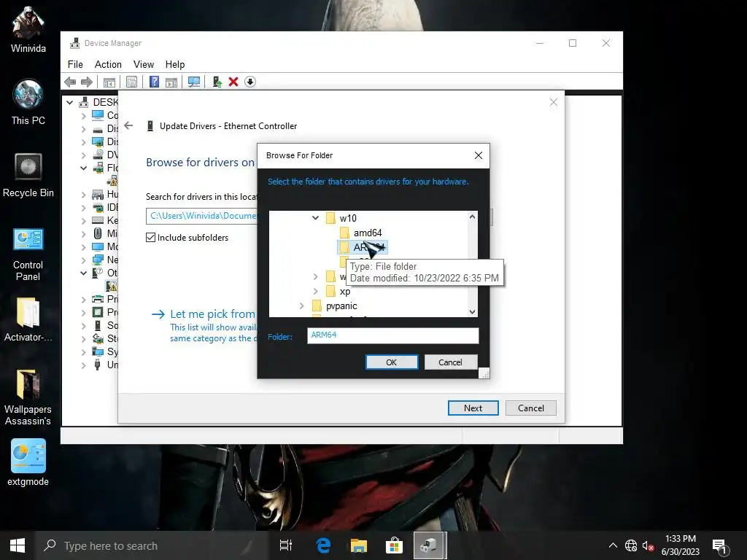Image resolution: width=747 pixels, height=560 pixels.
Task: Select the Activator folder on desktop
Action: tap(28, 319)
